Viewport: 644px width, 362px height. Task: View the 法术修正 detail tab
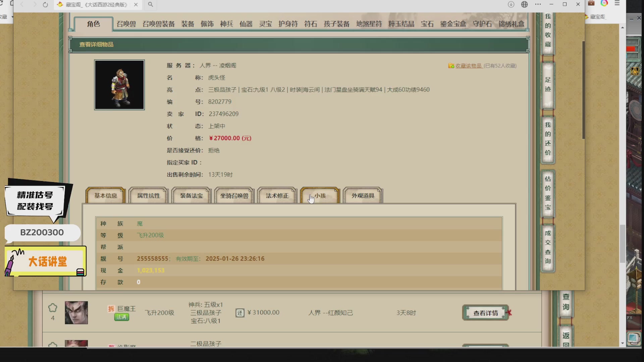click(x=277, y=196)
